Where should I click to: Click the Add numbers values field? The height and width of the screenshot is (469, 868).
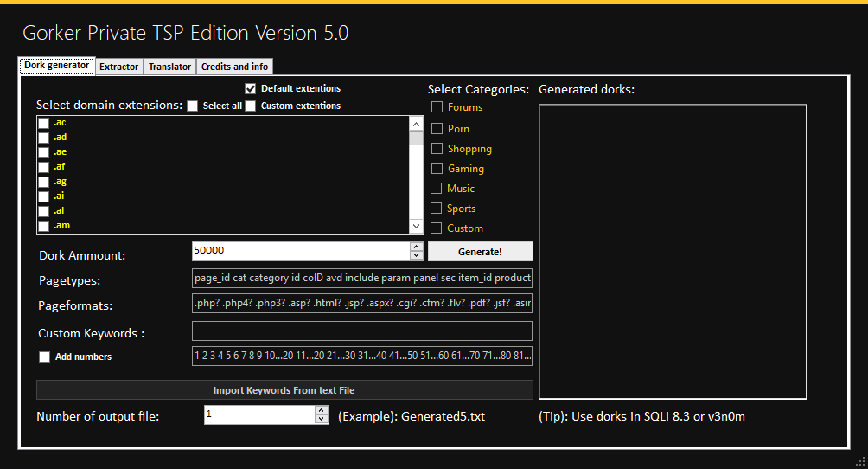tap(362, 356)
